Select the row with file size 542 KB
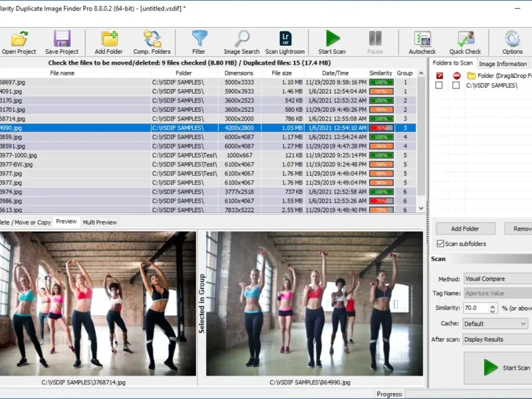Screen dimensions: 532x399 pyautogui.click(x=207, y=100)
